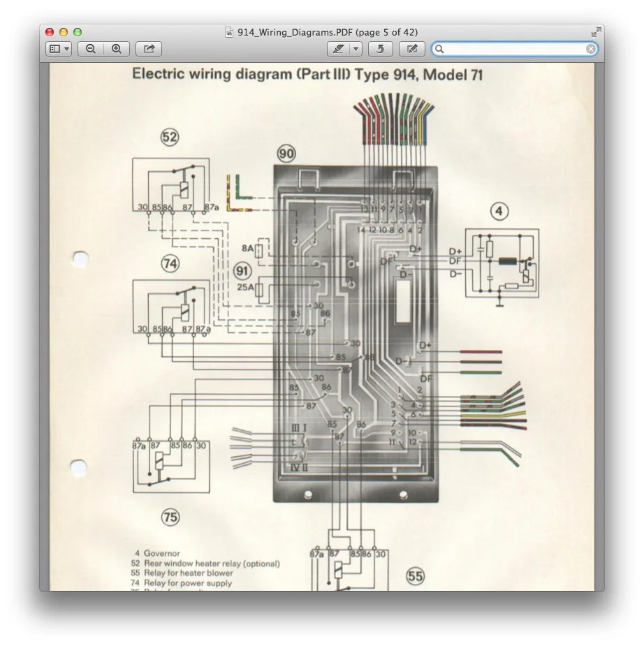The height and width of the screenshot is (646, 644).
Task: Click the "8A" fuse label
Action: tap(247, 249)
